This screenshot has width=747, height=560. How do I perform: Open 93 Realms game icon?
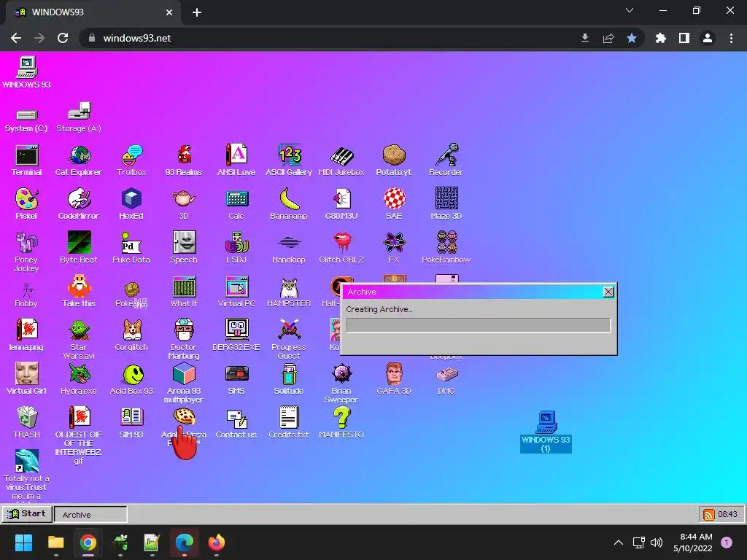[x=184, y=160]
